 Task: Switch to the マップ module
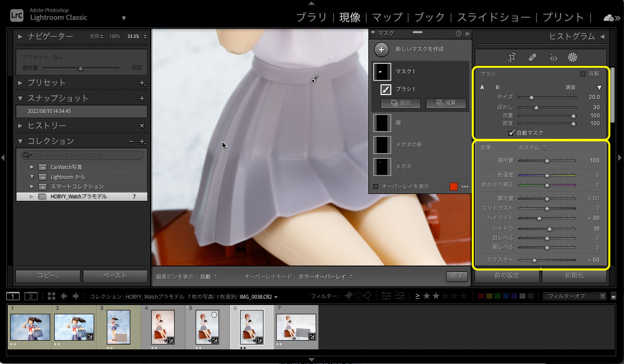click(387, 18)
